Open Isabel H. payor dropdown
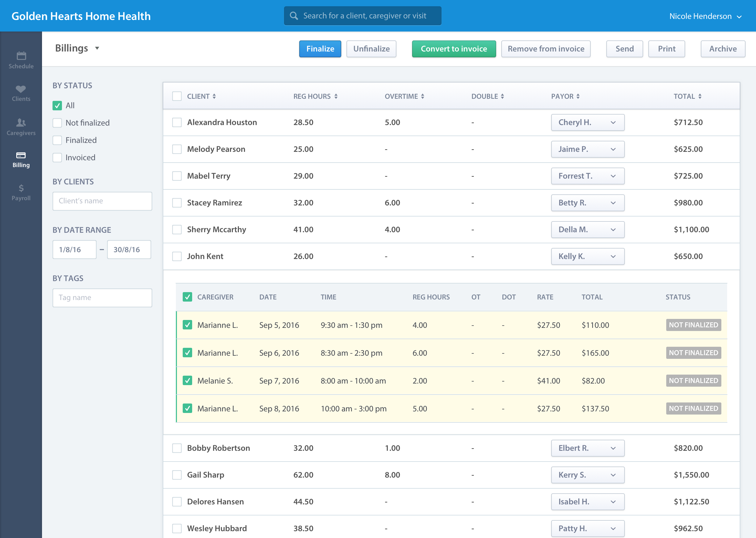 click(x=588, y=502)
